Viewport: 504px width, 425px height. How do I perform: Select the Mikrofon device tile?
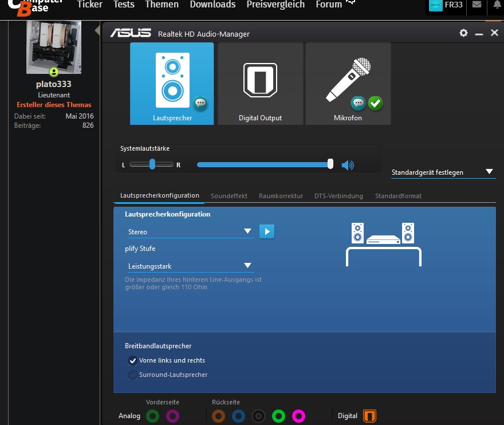point(348,84)
